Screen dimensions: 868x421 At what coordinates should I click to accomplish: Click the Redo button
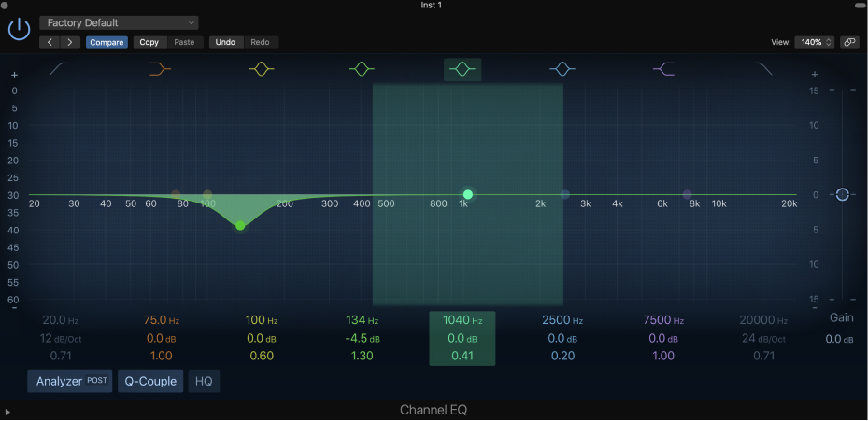pyautogui.click(x=260, y=42)
